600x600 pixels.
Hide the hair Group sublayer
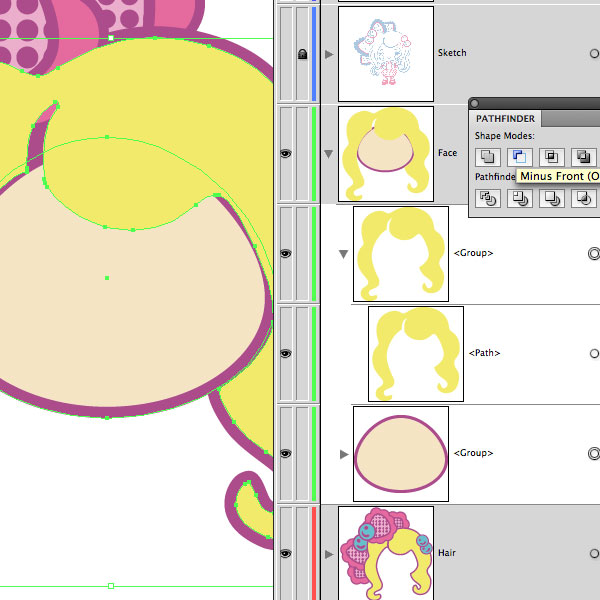tap(285, 254)
